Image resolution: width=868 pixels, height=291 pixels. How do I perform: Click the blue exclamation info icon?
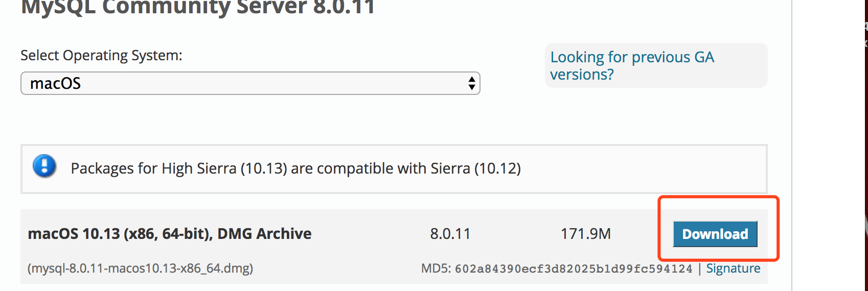44,166
